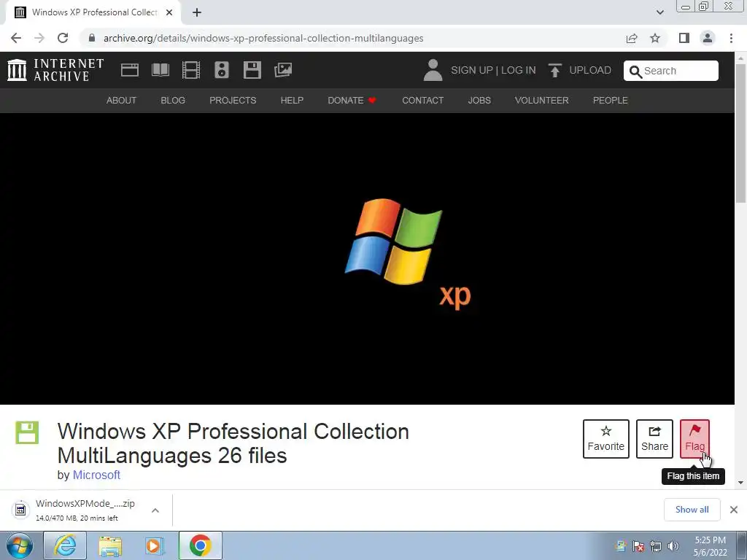Click the user avatar icon
This screenshot has width=747, height=560.
point(433,70)
